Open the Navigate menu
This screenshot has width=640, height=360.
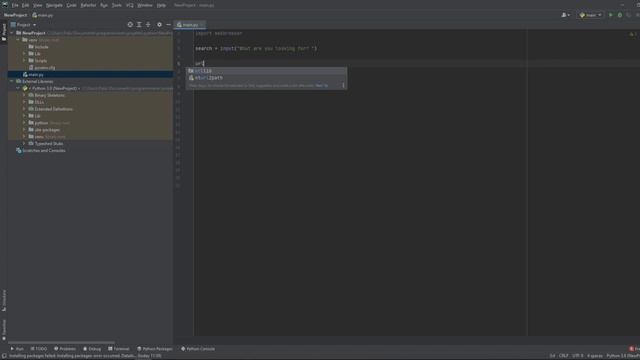click(54, 5)
